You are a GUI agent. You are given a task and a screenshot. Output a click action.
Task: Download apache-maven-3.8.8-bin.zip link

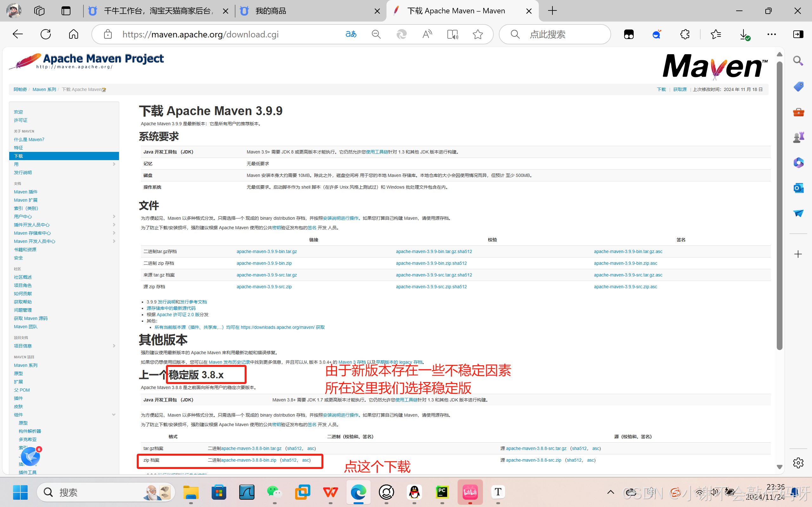pos(249,460)
